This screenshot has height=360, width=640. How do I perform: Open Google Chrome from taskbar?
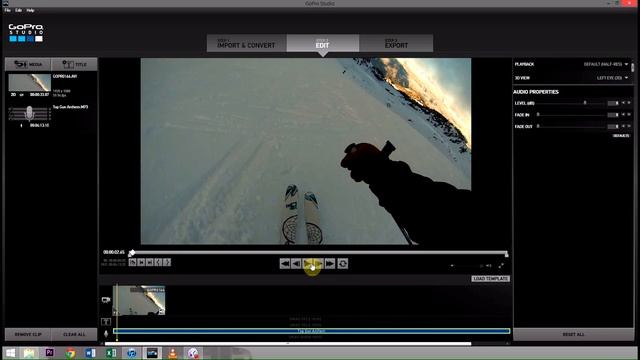tap(70, 353)
